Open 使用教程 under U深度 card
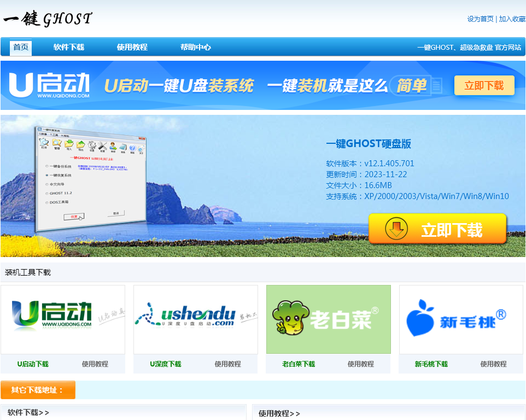 point(228,364)
